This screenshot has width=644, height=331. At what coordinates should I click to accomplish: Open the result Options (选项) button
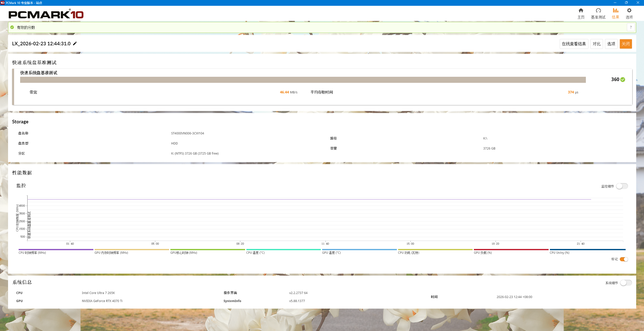click(x=611, y=44)
